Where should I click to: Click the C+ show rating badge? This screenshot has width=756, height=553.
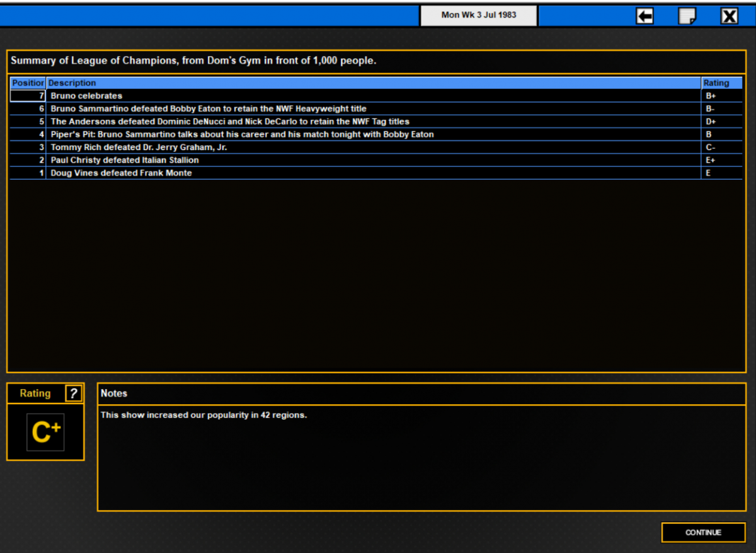[45, 433]
